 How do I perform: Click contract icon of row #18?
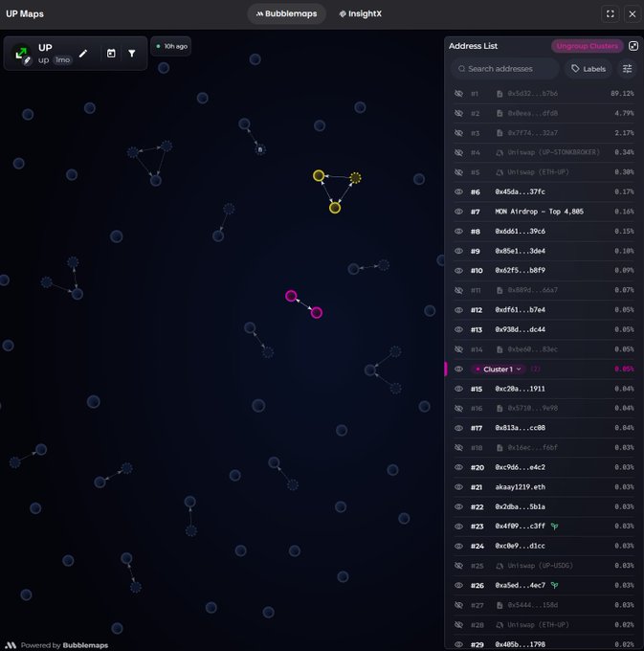click(x=500, y=448)
